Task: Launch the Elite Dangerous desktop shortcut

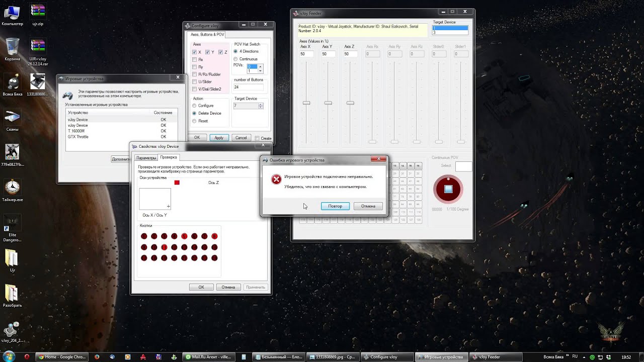Action: [x=12, y=229]
